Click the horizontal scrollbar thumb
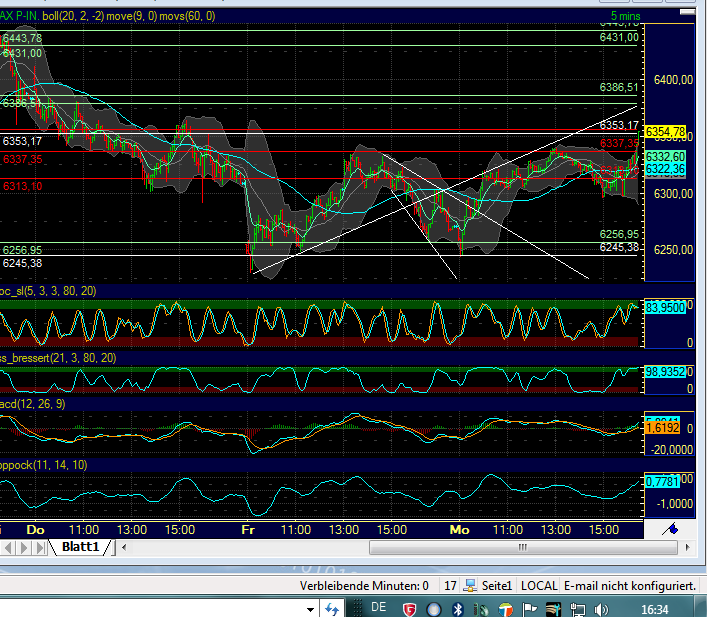 pos(523,548)
